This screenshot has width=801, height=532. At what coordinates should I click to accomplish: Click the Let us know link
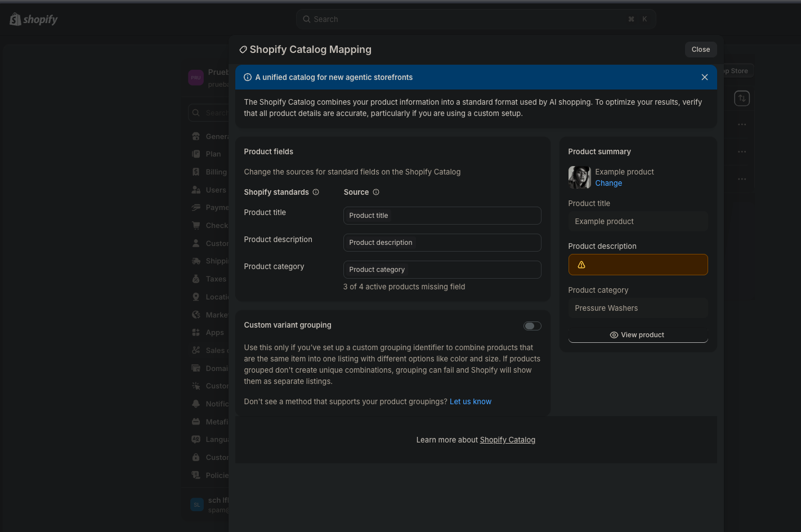pyautogui.click(x=471, y=401)
